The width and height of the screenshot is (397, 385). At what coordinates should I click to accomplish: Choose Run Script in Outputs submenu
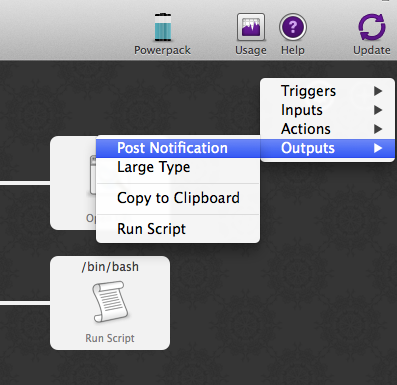[x=178, y=229]
